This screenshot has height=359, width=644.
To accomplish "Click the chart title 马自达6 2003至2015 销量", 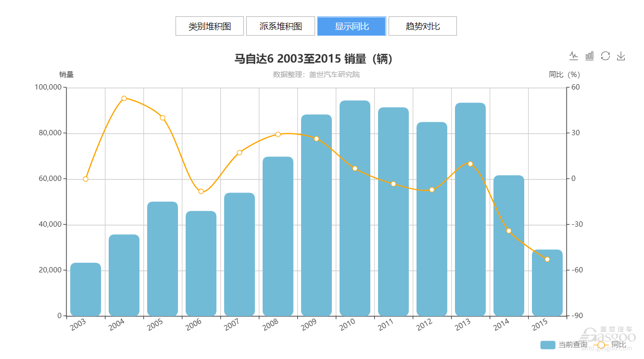I will pos(314,59).
